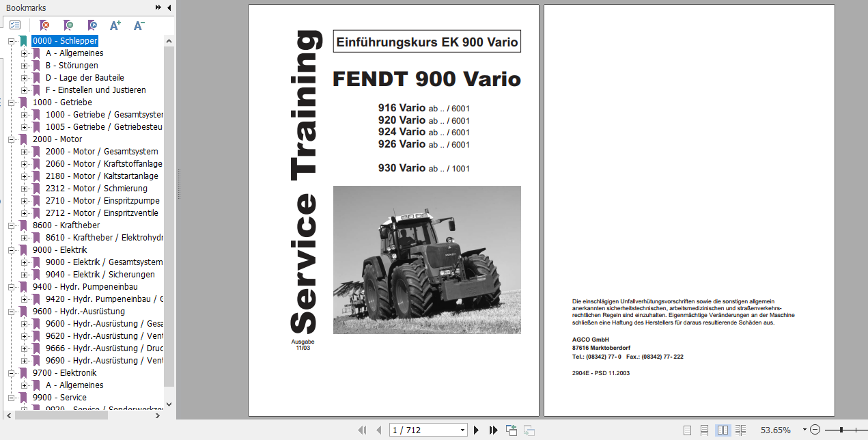
Task: Go to the next page
Action: (x=477, y=430)
